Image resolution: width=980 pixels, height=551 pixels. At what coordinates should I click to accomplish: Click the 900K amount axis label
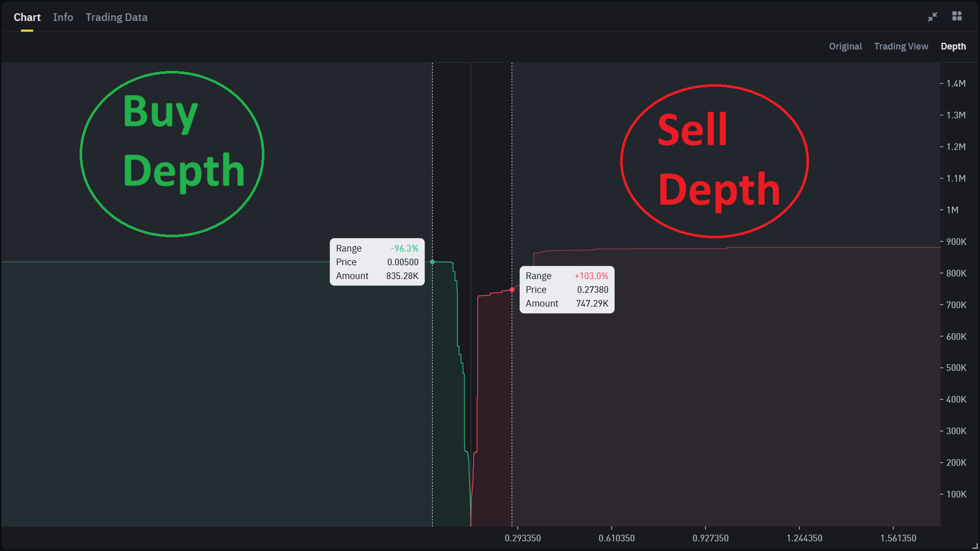point(957,242)
